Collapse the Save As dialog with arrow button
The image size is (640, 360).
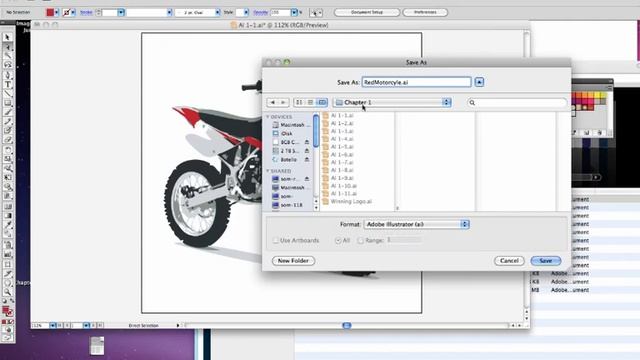479,82
